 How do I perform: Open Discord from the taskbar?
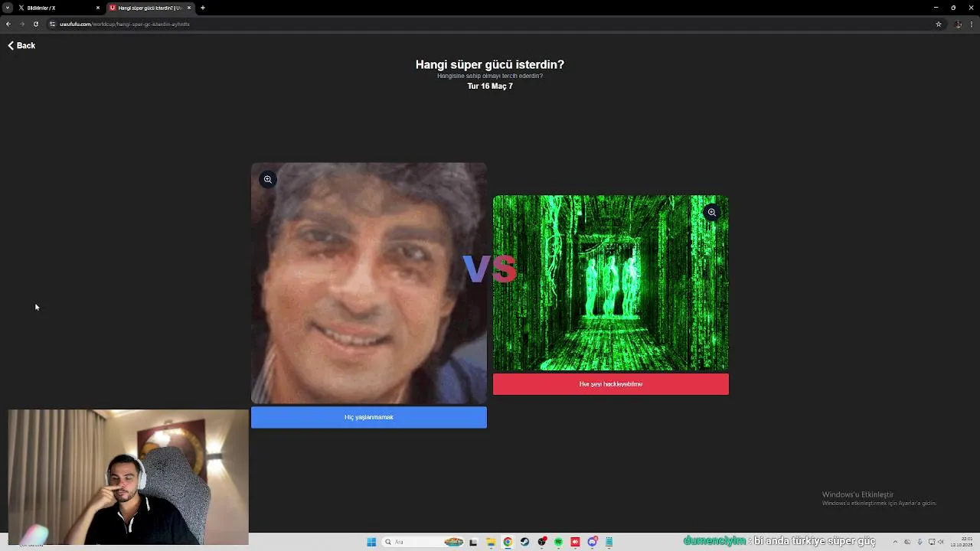click(x=593, y=542)
